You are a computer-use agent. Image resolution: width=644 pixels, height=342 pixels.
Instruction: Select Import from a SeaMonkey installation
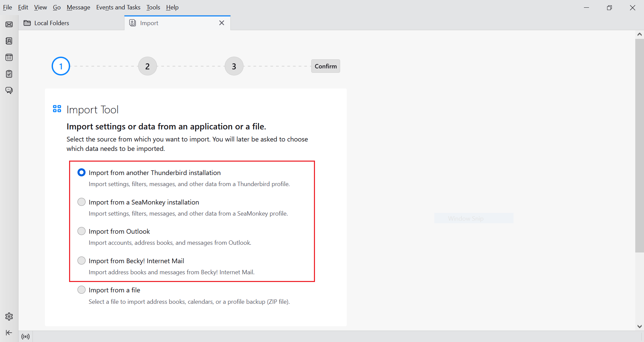(x=82, y=202)
